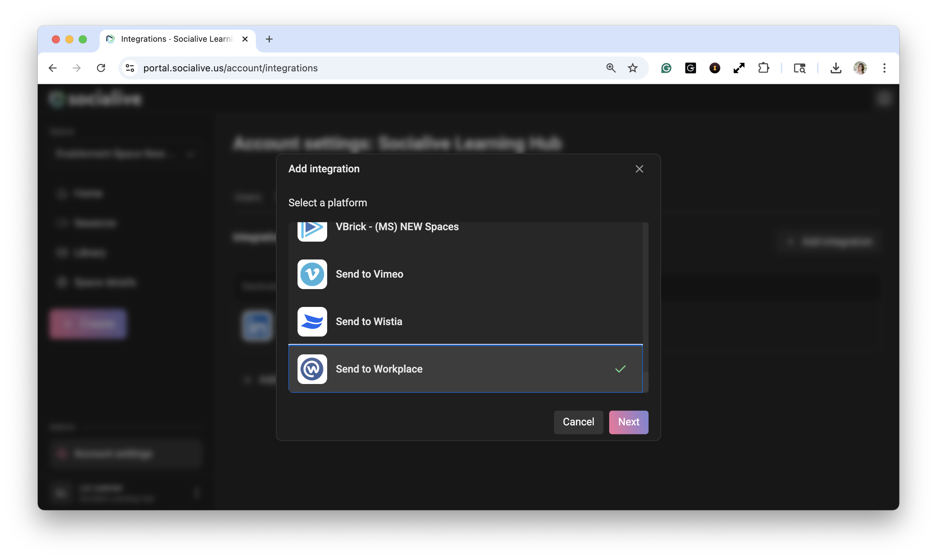937x560 pixels.
Task: Click the zoom magnifier icon in the address bar
Action: (611, 68)
